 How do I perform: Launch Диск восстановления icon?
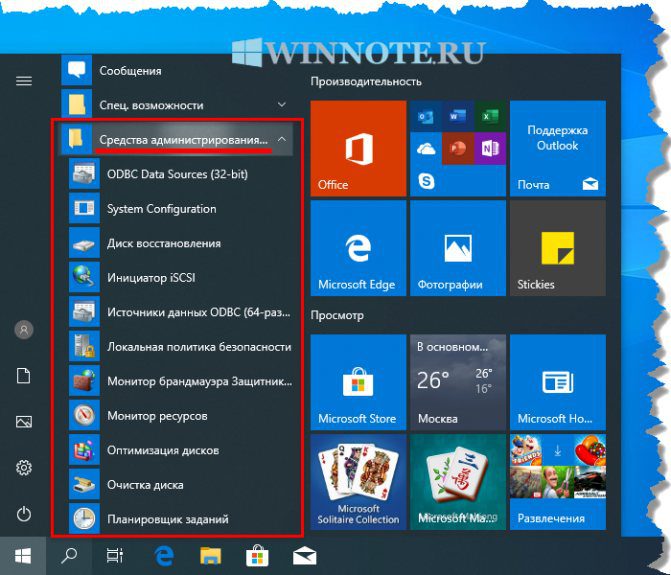click(x=84, y=243)
